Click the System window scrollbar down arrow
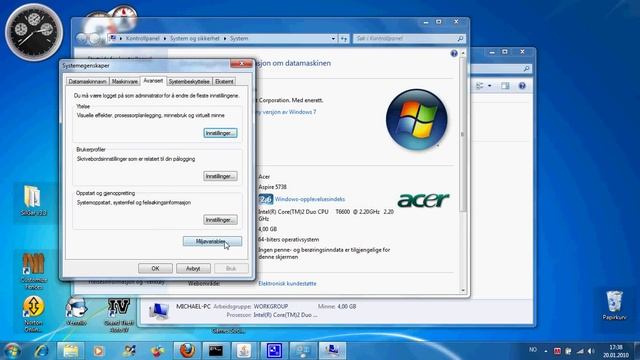640x360 pixels. click(463, 291)
